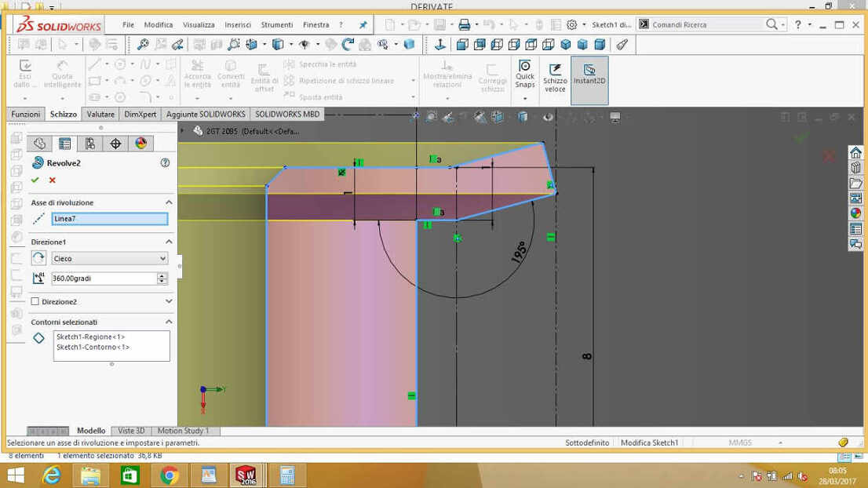
Task: Open Revolve2 help question mark
Action: click(x=165, y=162)
